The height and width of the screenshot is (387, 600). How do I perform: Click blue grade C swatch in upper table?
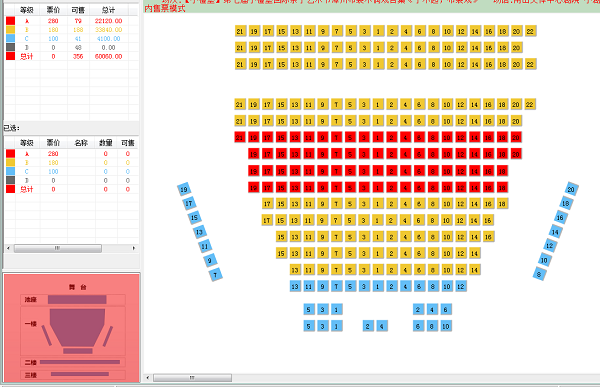[10, 38]
